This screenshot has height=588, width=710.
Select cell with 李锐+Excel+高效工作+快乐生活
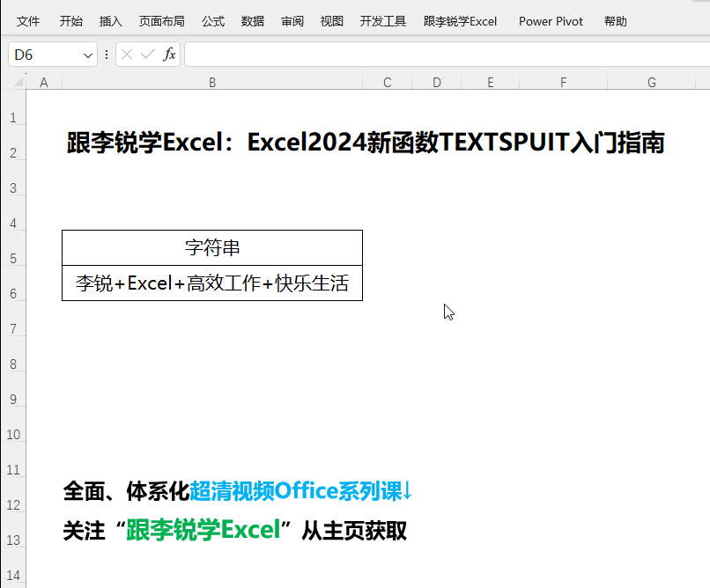pos(212,283)
